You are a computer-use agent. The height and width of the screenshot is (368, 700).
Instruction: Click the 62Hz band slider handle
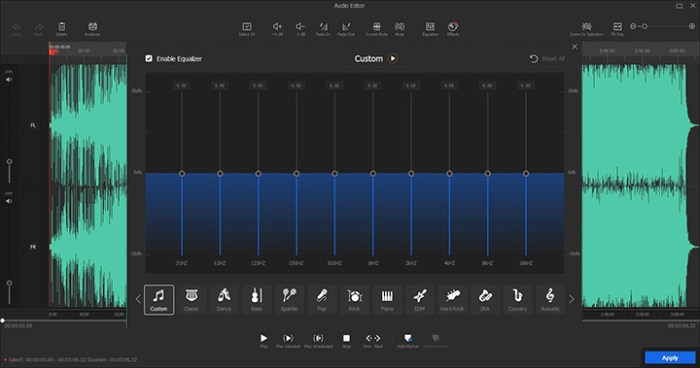pos(220,173)
